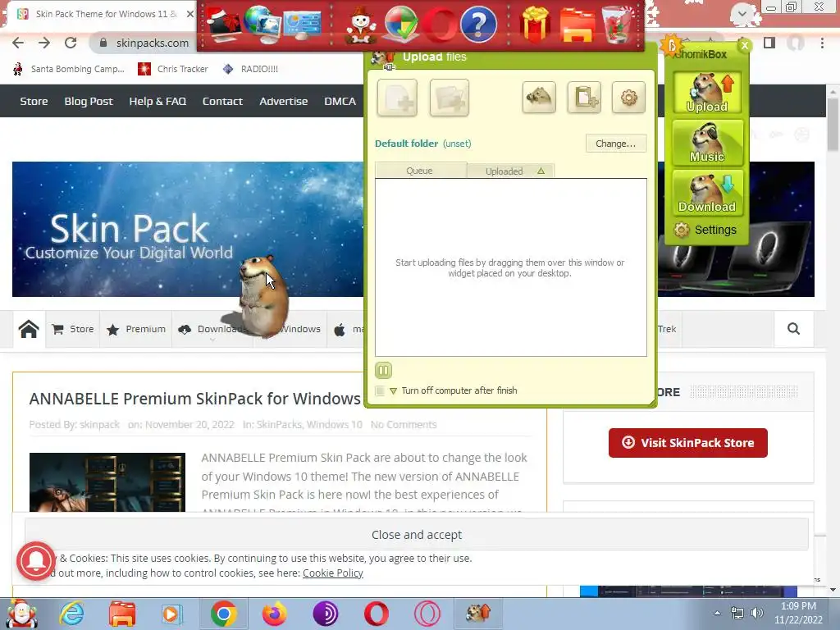Open Santa Bombing Camp bookmark
The image size is (840, 630).
pos(69,69)
